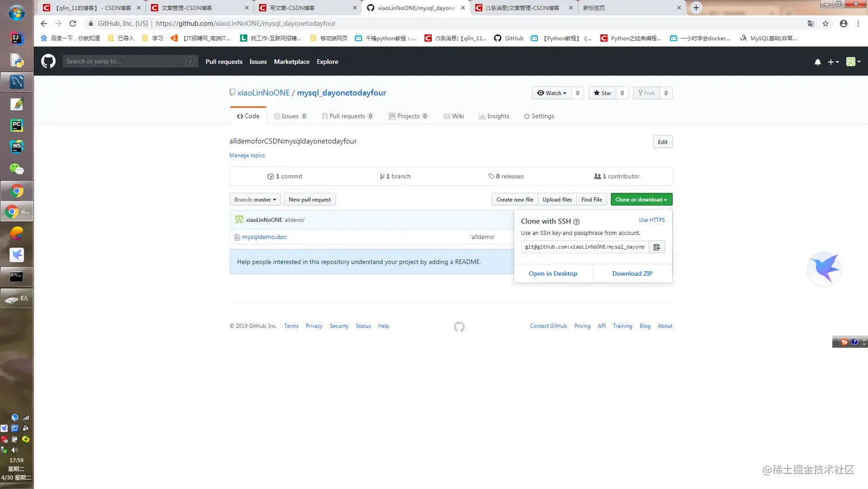The width and height of the screenshot is (868, 489).
Task: Click the floating blue bird icon
Action: tap(824, 268)
